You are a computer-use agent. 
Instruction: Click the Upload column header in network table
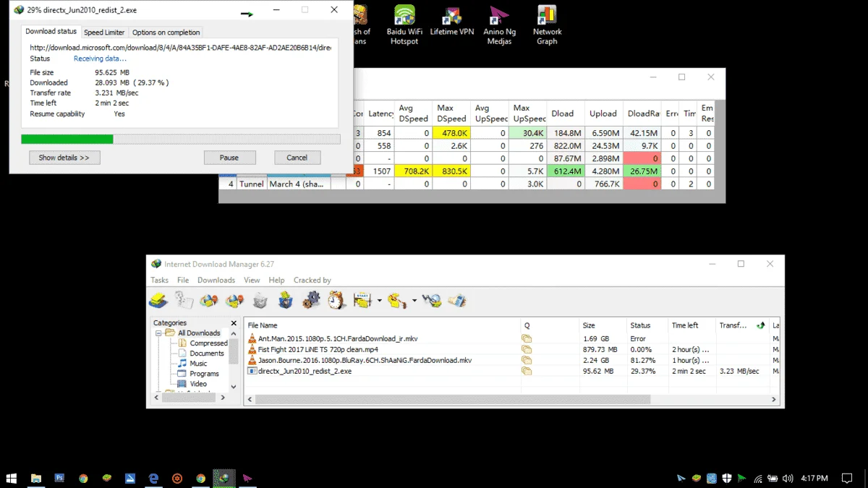pos(603,114)
